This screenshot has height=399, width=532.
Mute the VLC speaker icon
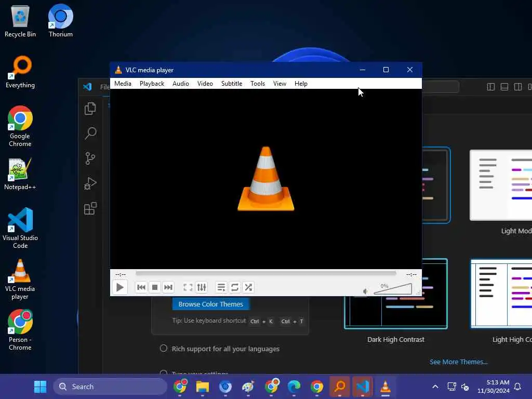point(365,291)
